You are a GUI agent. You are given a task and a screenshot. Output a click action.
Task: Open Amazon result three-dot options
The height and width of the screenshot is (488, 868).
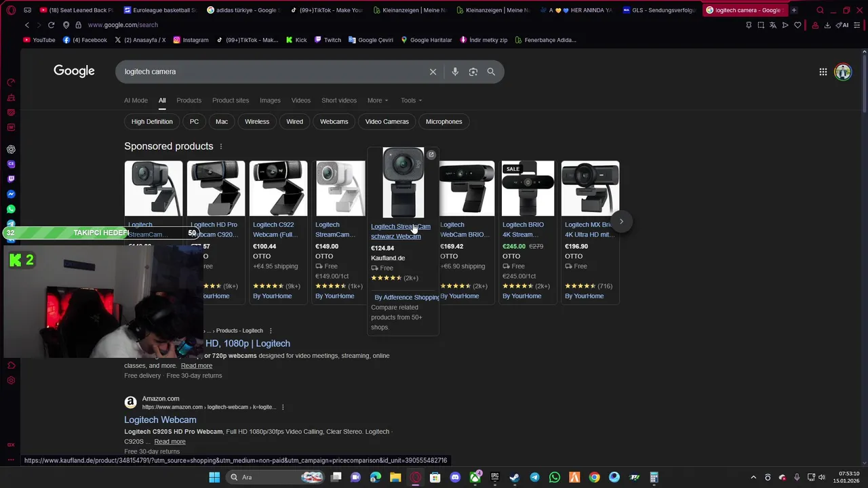click(283, 407)
